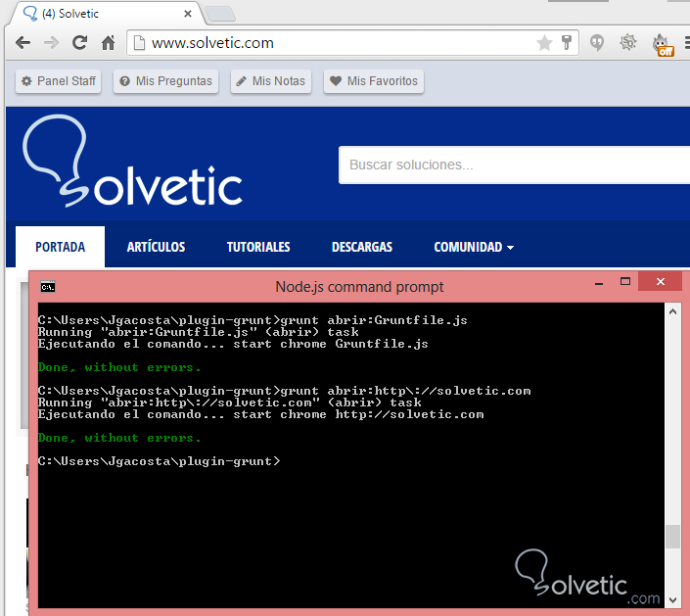Bookmark this page with the star
The image size is (690, 616).
click(x=544, y=43)
